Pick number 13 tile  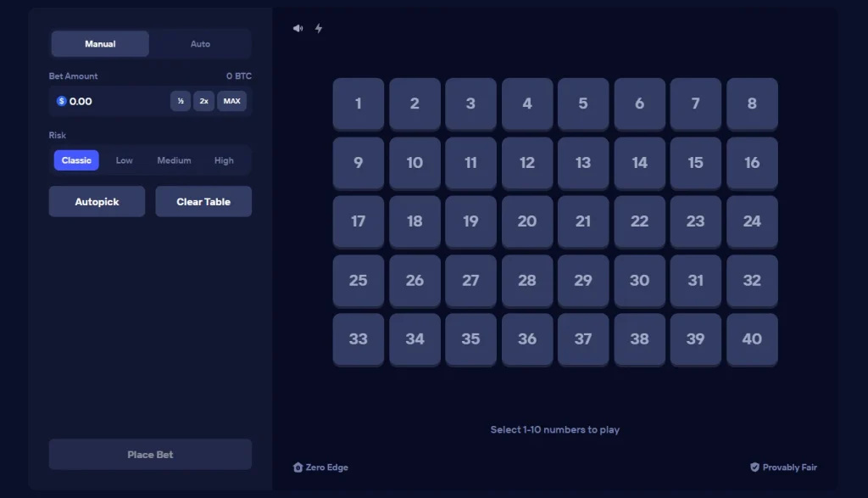click(x=583, y=163)
